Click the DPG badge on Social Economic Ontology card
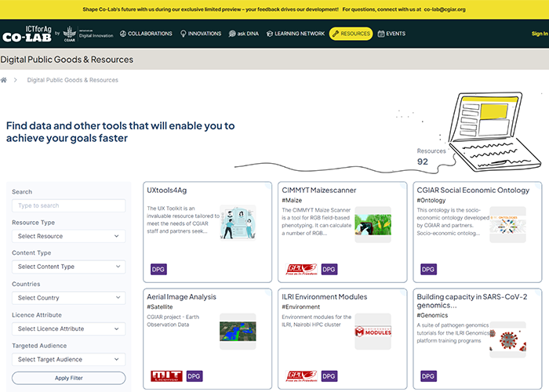This screenshot has height=392, width=549. [428, 269]
